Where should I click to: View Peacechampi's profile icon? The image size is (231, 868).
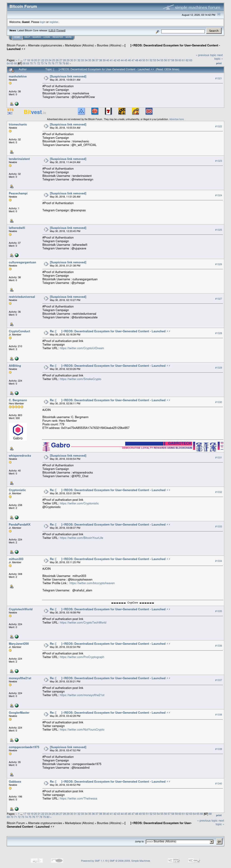coord(12,221)
